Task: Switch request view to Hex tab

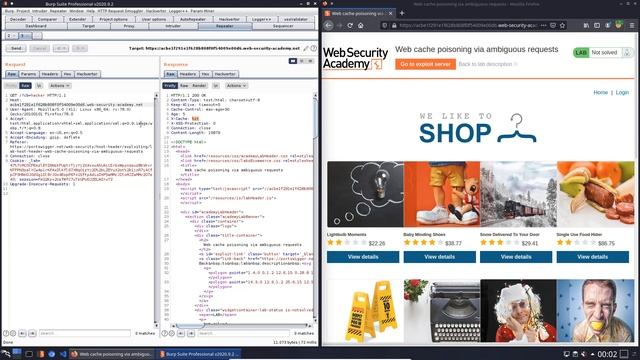Action: pos(67,74)
